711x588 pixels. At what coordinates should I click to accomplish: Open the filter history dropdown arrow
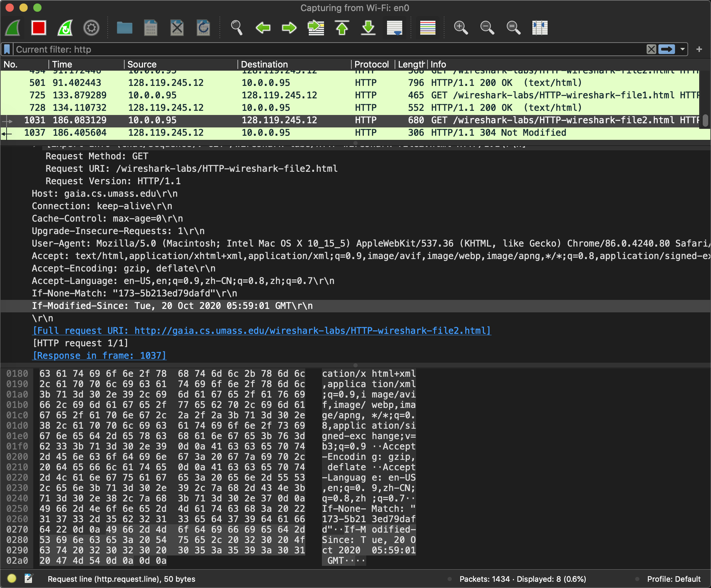tap(682, 50)
